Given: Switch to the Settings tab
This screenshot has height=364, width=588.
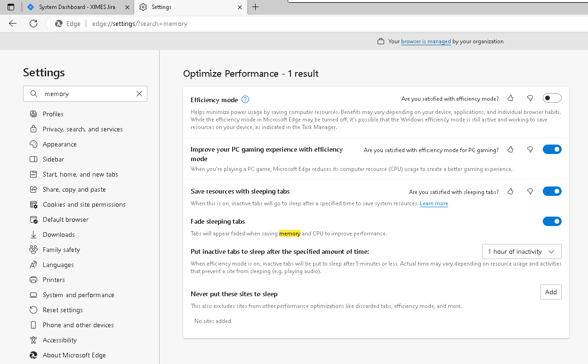Looking at the screenshot, I should pos(191,7).
